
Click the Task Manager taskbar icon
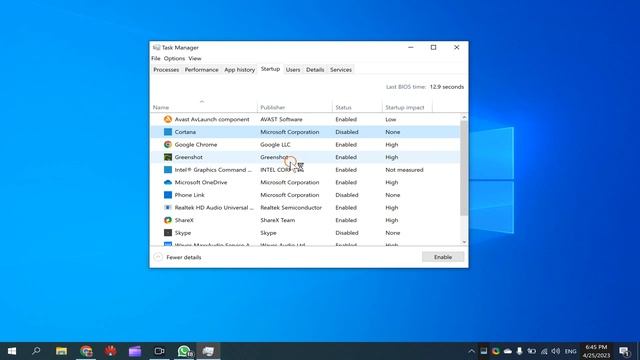click(x=208, y=351)
